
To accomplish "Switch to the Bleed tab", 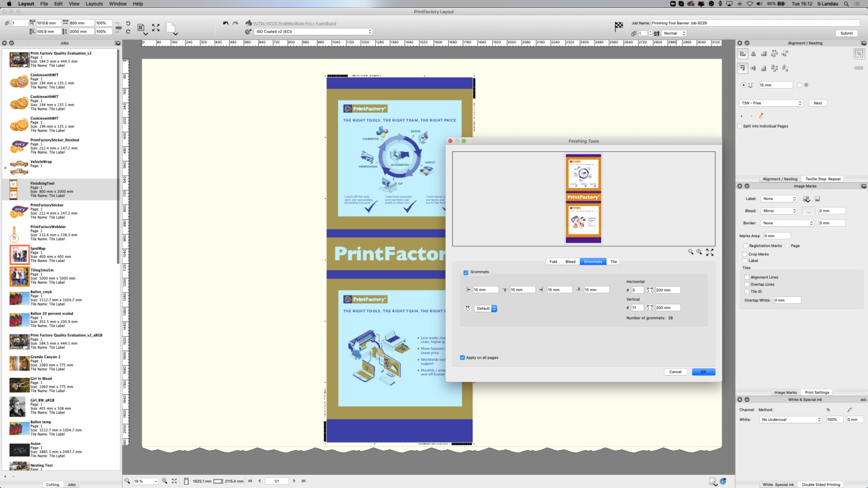I will 571,262.
